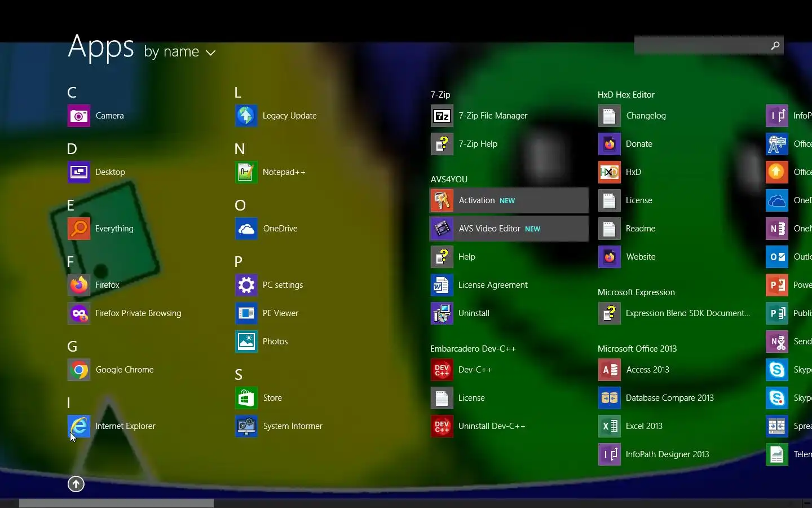Jump via the letter 'S' group header
Screen dimensions: 812x508
(x=239, y=375)
